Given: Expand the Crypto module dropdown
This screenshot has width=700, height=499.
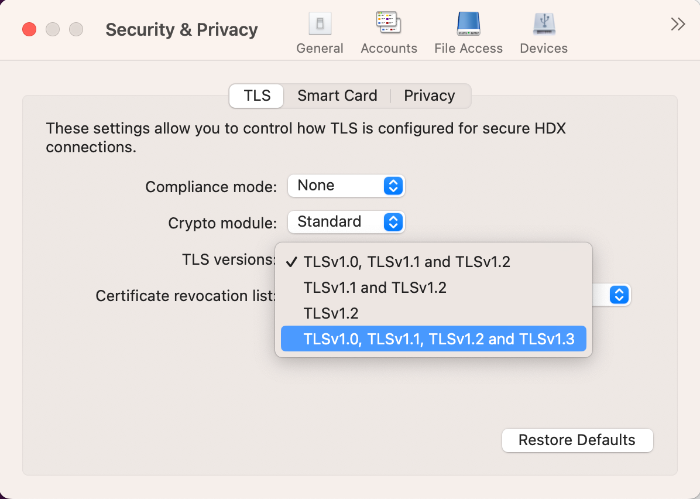Looking at the screenshot, I should click(x=346, y=222).
